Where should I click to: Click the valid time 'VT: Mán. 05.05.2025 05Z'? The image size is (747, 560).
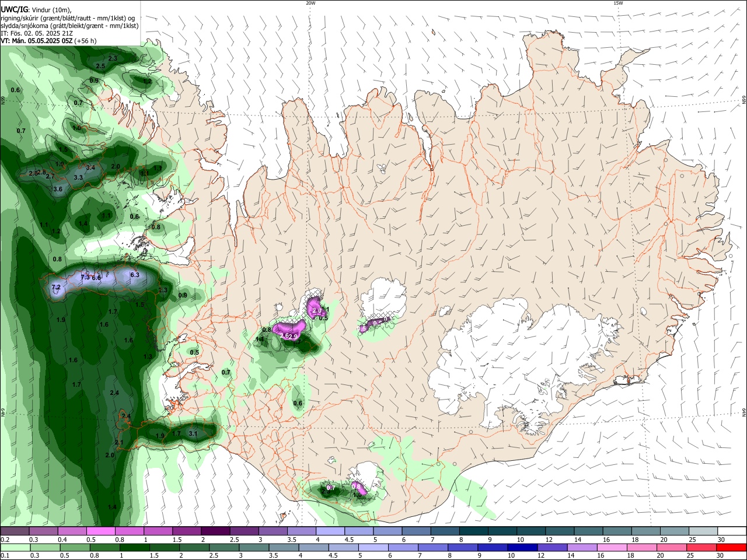point(37,41)
